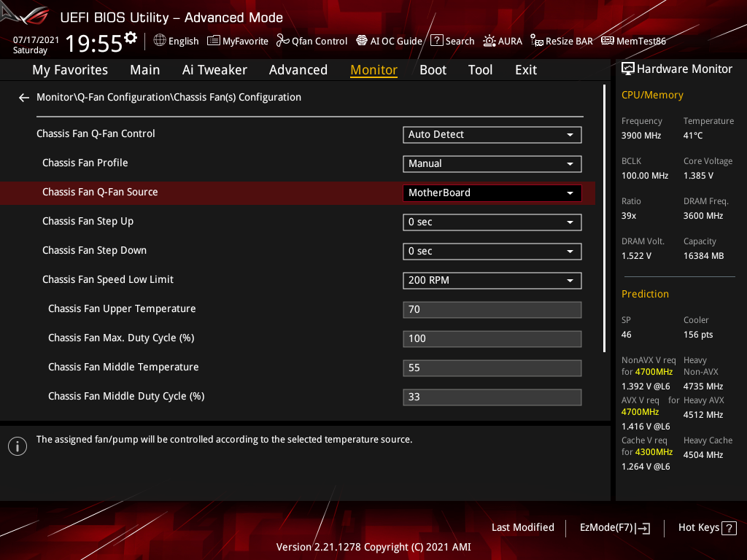Click the Hot Keys question mark icon
The image size is (747, 560).
coord(729,528)
